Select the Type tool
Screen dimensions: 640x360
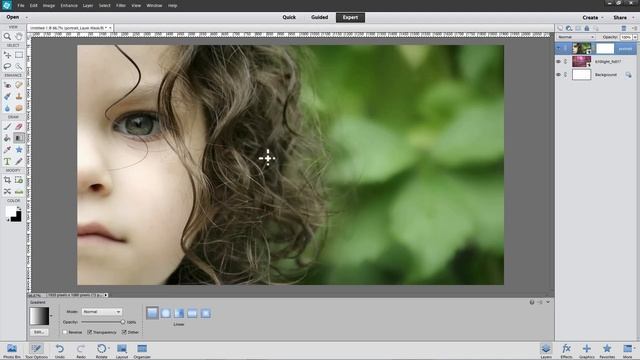[x=7, y=161]
